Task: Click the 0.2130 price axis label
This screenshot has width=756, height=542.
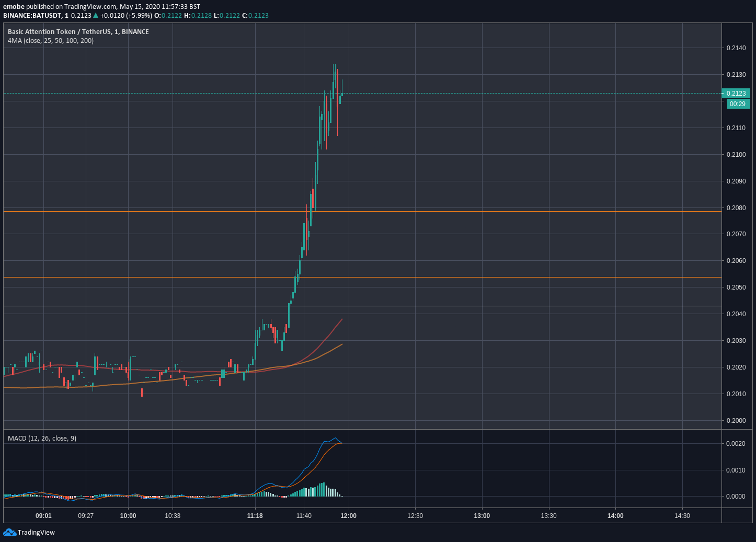Action: coord(736,75)
